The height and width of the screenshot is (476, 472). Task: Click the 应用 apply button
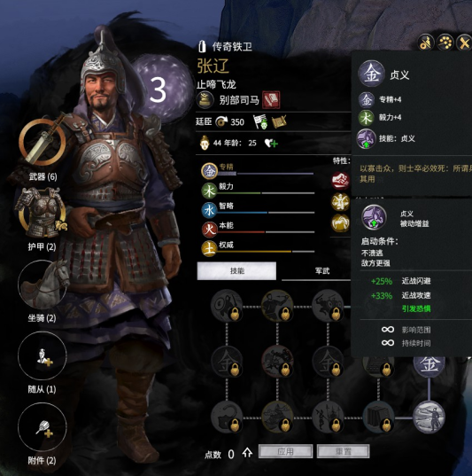285,451
